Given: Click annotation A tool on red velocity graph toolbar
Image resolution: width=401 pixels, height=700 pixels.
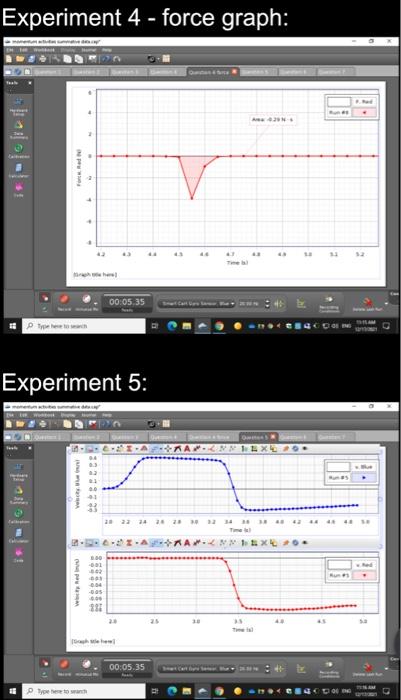Looking at the screenshot, I should click(187, 543).
